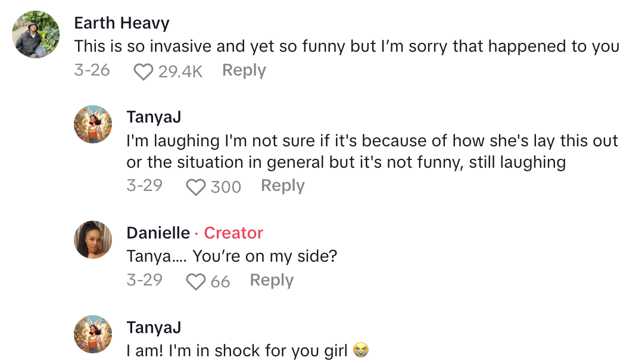Tap the heart on TanyaJ's laughing comment
The width and height of the screenshot is (642, 364).
pos(195,187)
